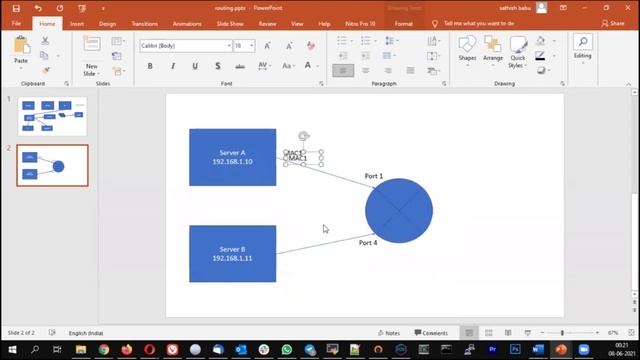Increase the list indent level
This screenshot has height=360, width=640.
pos(365,56)
